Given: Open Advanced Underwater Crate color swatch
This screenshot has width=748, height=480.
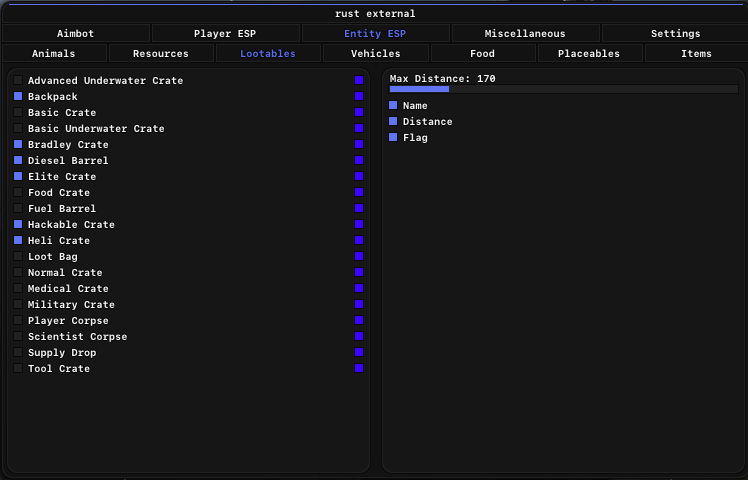Looking at the screenshot, I should (x=359, y=80).
